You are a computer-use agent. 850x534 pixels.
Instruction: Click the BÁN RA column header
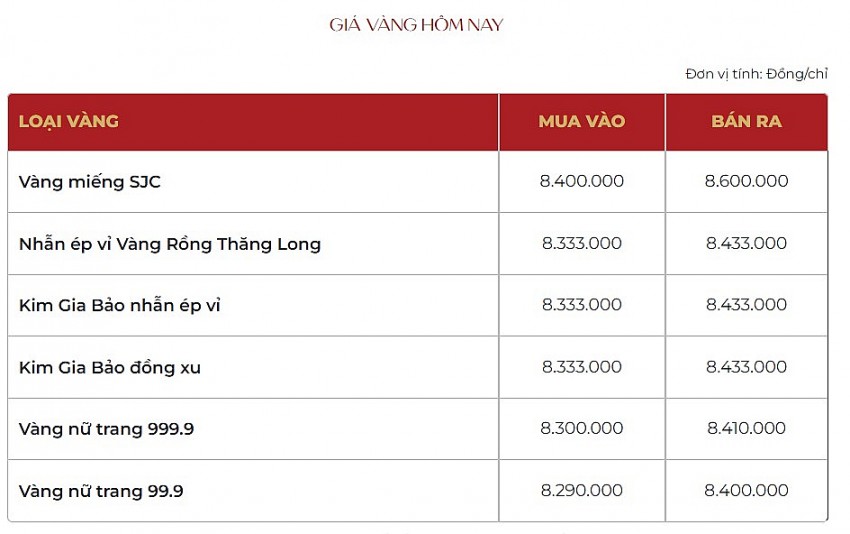pos(746,121)
